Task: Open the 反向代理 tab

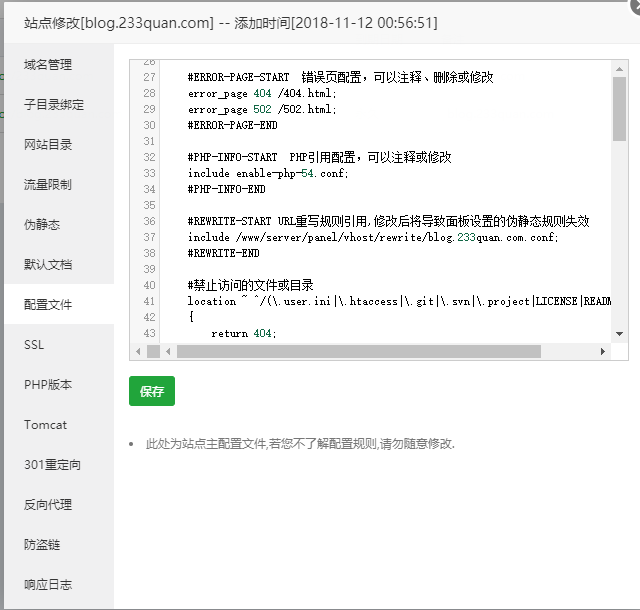Action: coord(48,505)
